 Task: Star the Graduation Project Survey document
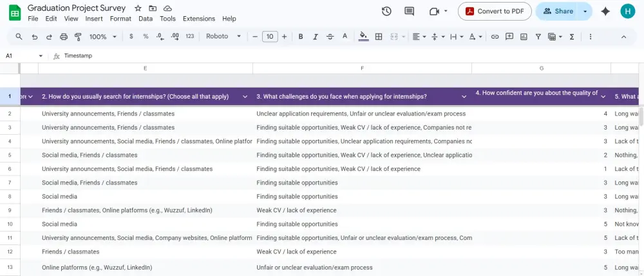tap(138, 8)
